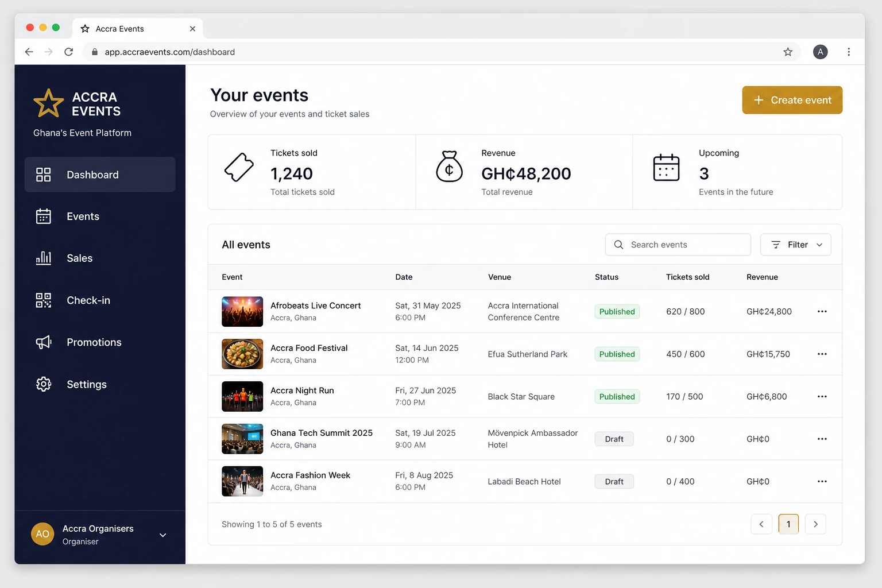This screenshot has height=588, width=882.
Task: Click the "GH¢24,800" revenue value
Action: (769, 311)
